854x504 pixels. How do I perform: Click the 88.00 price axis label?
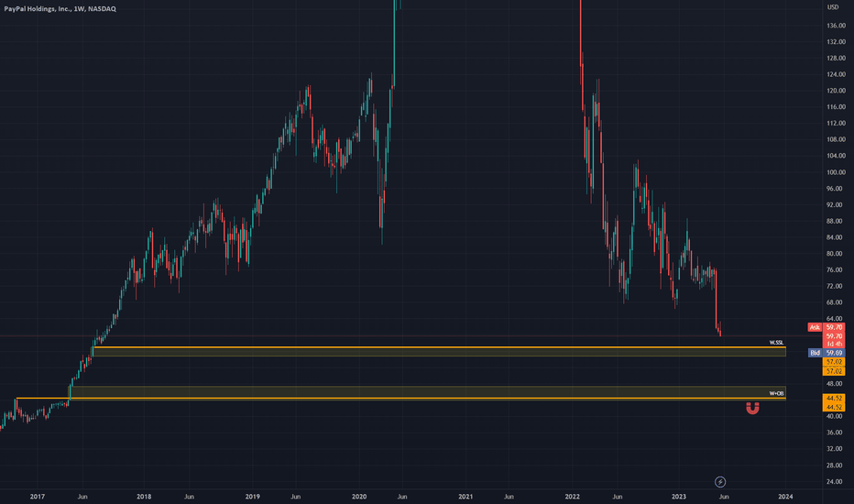click(x=836, y=221)
